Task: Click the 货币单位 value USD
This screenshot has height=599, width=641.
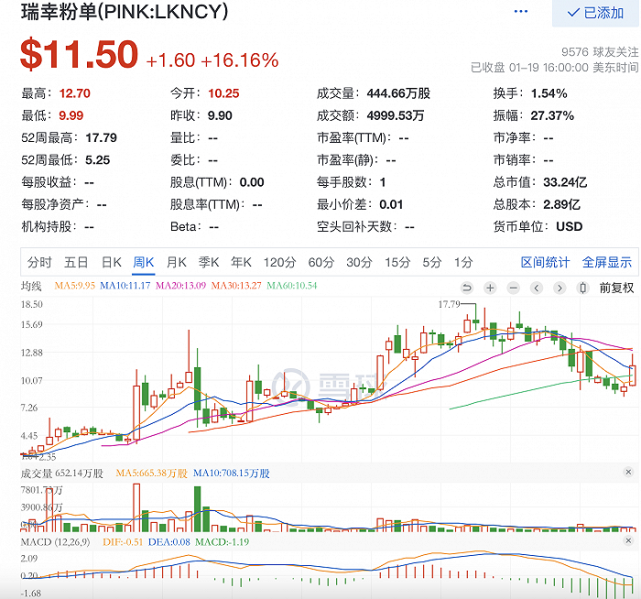Action: coord(569,227)
